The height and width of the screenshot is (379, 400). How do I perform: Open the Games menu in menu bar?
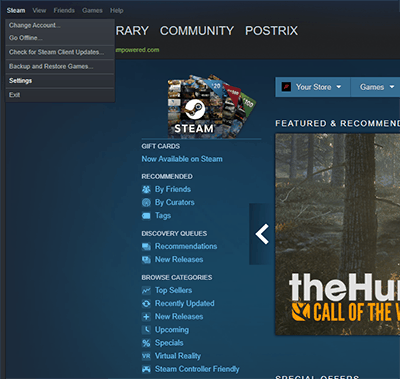click(92, 11)
